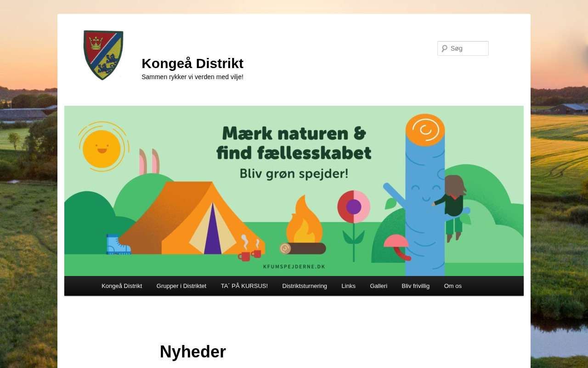
Task: Click the search magnifier icon
Action: click(444, 48)
